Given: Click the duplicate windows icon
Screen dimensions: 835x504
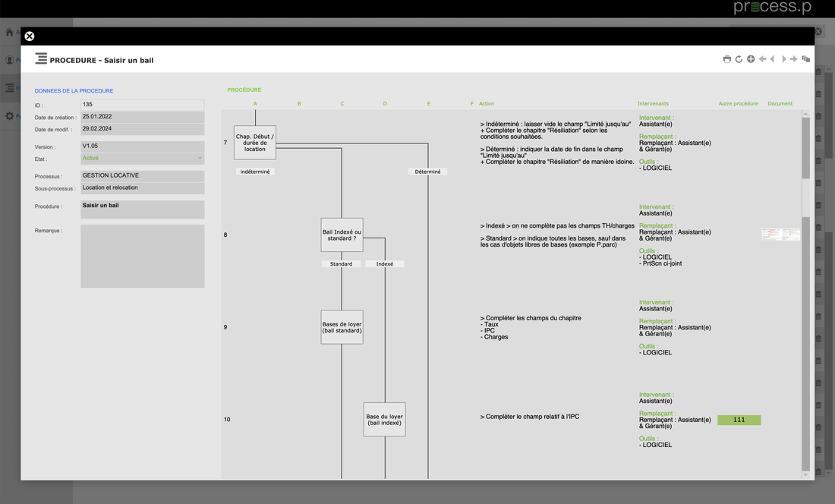Looking at the screenshot, I should [806, 59].
